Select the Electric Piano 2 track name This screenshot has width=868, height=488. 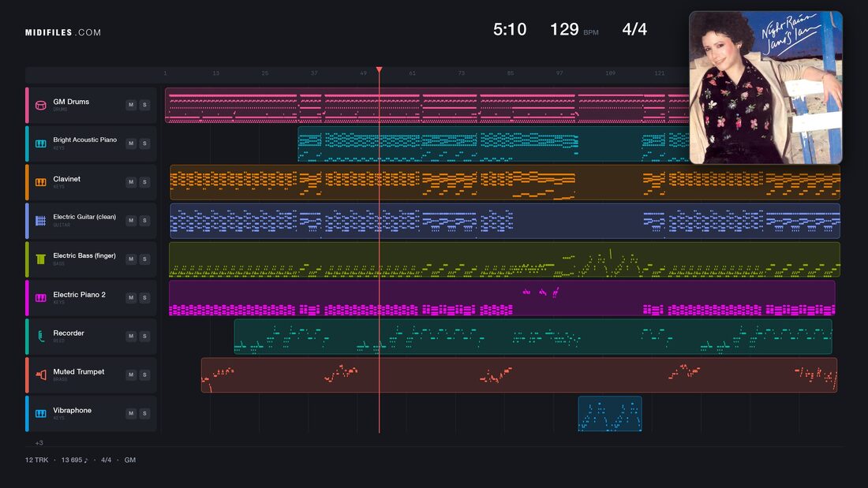click(79, 294)
